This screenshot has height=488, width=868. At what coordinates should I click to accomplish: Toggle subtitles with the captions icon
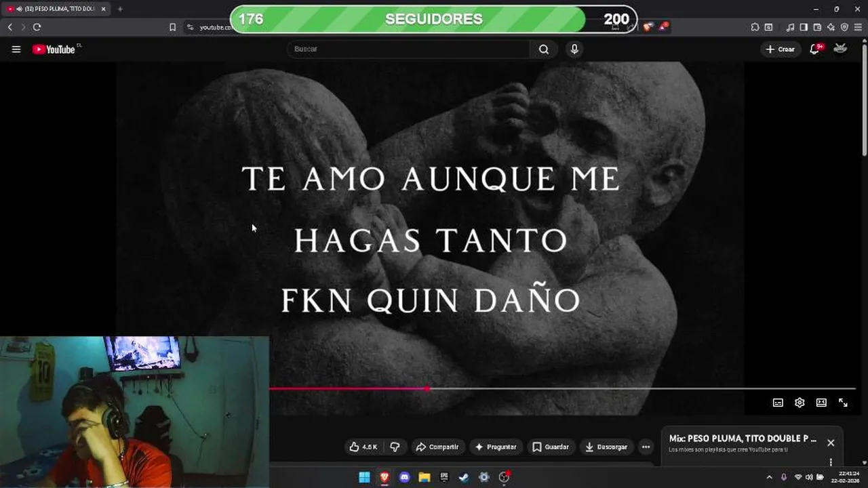point(778,403)
